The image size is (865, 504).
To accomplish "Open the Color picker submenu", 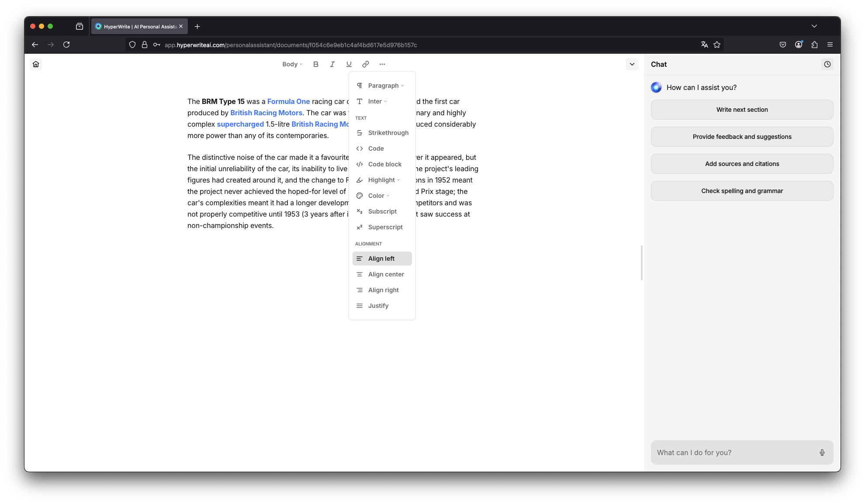I will (378, 196).
